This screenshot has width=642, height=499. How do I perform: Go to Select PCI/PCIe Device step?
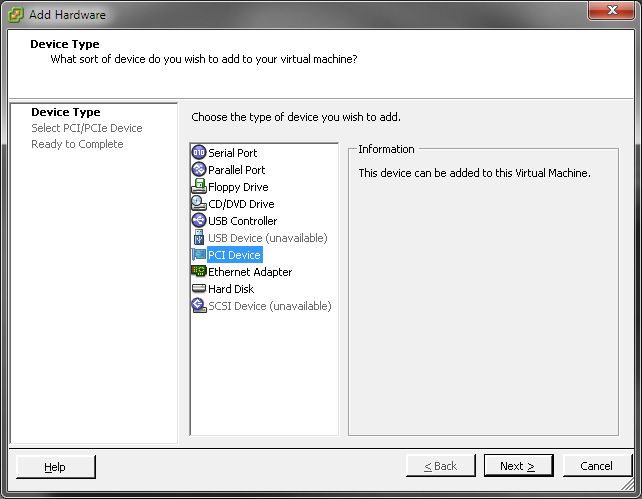[87, 128]
